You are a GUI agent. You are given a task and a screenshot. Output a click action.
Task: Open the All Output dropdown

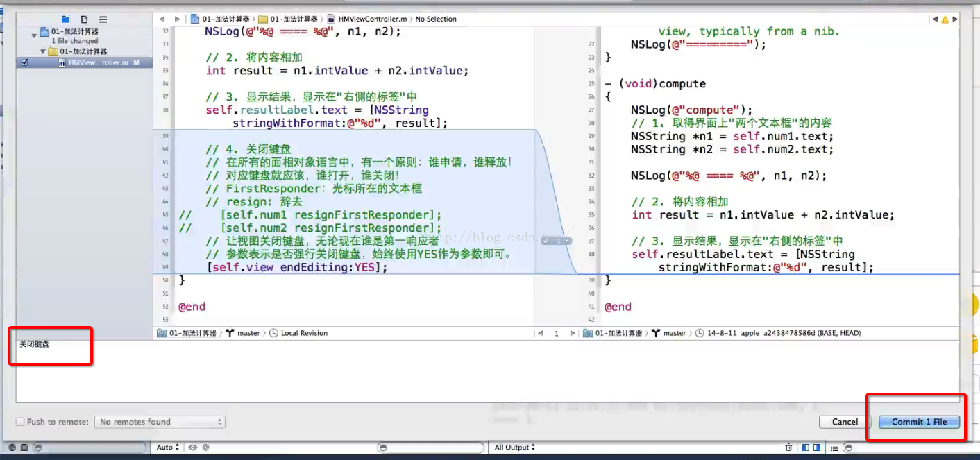[x=515, y=448]
